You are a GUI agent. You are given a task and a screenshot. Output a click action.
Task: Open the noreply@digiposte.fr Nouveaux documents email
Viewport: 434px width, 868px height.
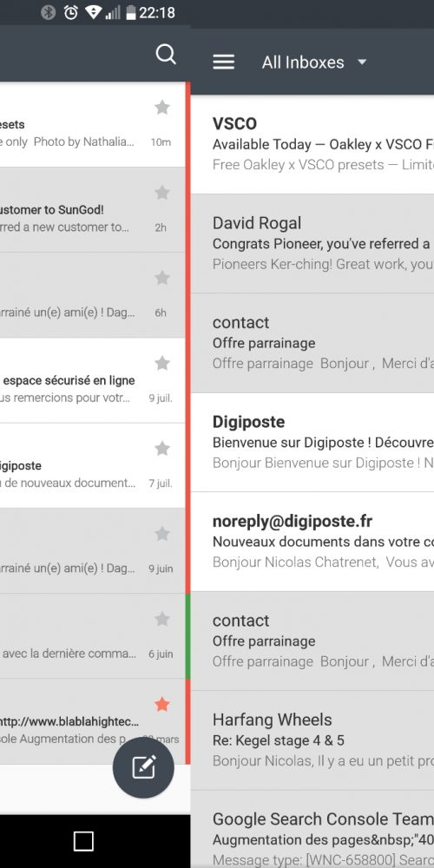[x=312, y=542]
